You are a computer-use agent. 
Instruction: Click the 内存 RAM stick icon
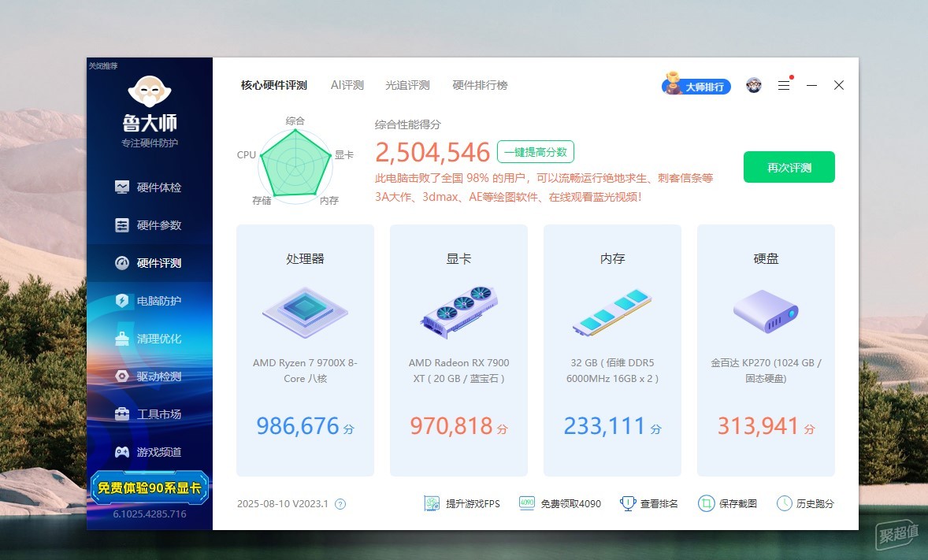pyautogui.click(x=612, y=313)
